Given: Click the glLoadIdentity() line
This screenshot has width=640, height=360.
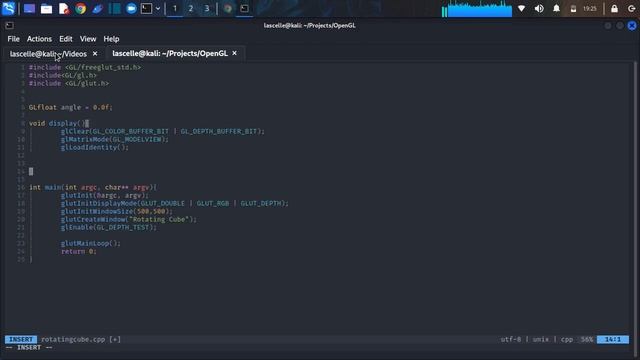Looking at the screenshot, I should (x=95, y=147).
